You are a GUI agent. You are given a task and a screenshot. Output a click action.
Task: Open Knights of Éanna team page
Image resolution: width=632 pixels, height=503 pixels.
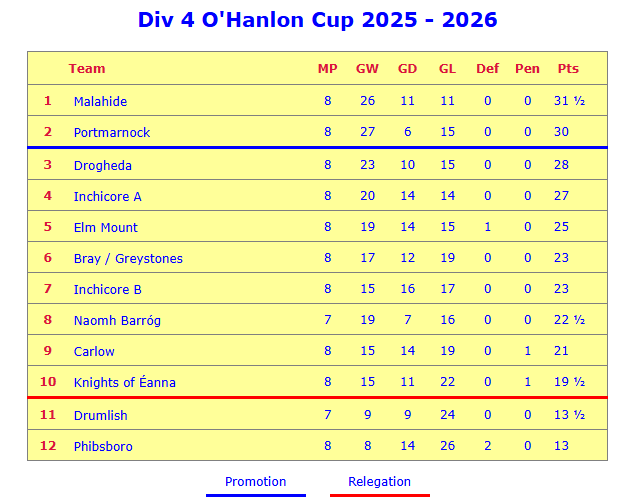click(x=124, y=382)
